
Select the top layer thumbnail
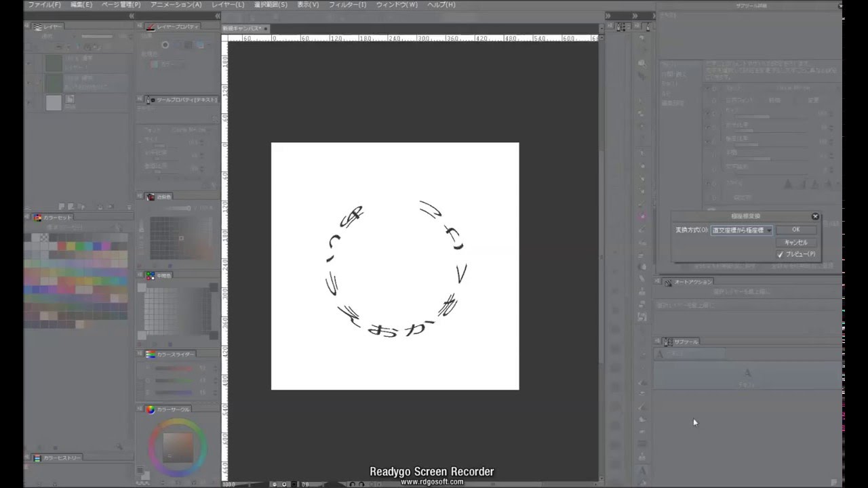point(54,63)
